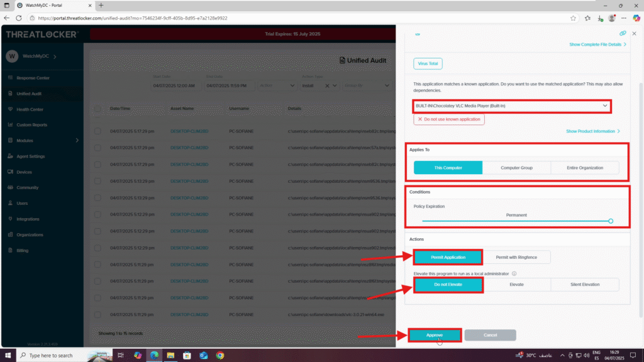
Task: Open Chrome from the taskbar
Action: point(220,356)
